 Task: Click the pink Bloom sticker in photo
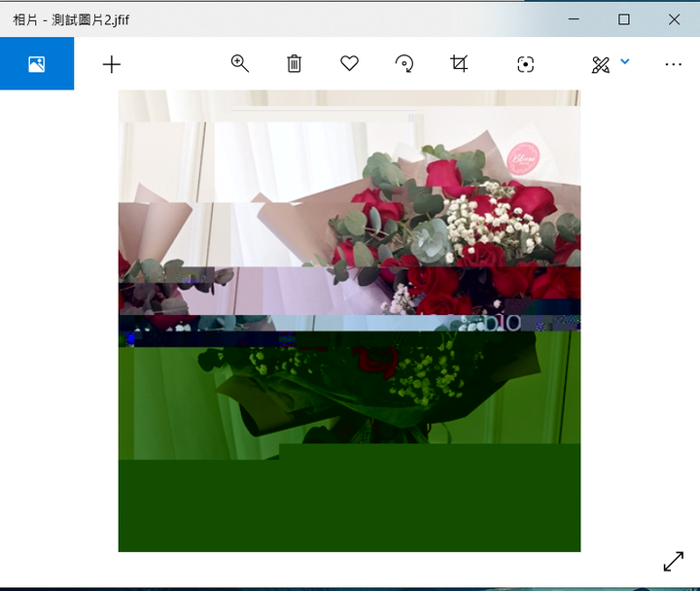pos(523,158)
